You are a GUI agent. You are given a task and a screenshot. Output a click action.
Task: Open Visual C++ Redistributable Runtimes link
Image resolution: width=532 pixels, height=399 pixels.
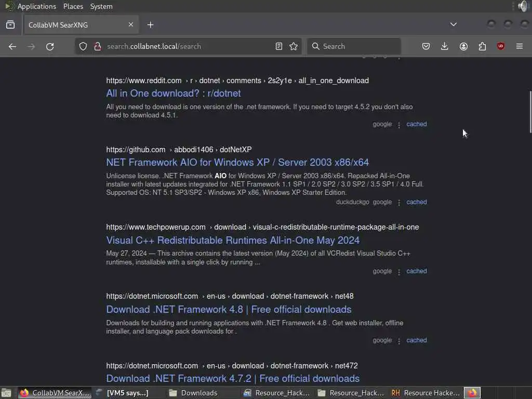[233, 240]
